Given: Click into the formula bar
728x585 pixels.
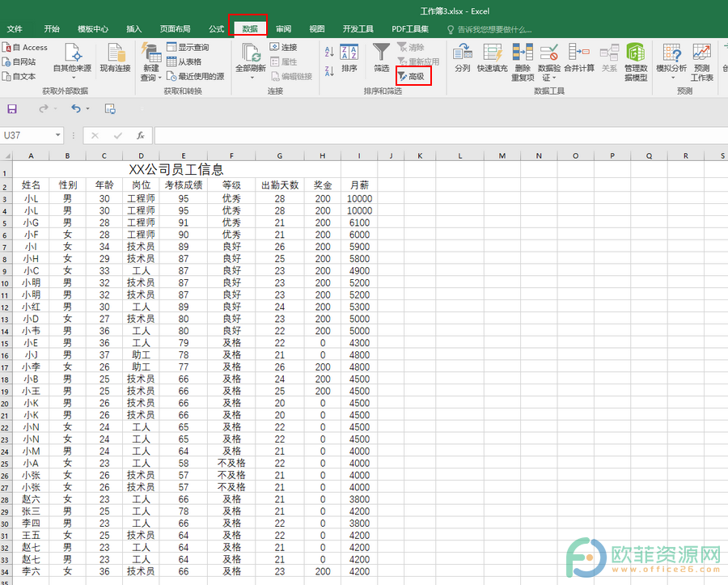Looking at the screenshot, I should point(441,136).
